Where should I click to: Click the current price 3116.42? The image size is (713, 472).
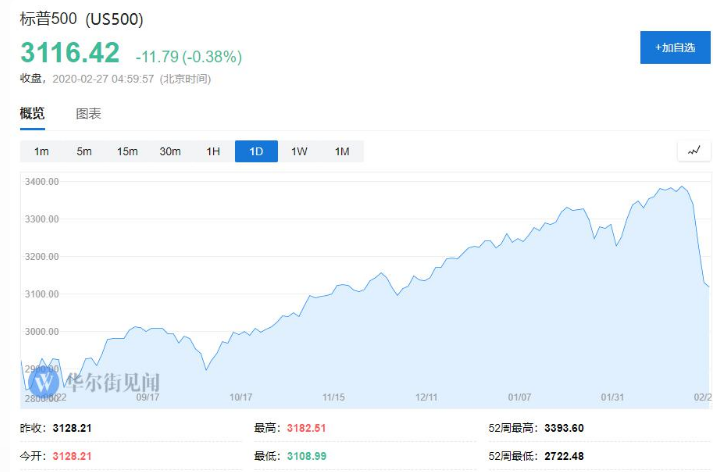[70, 52]
